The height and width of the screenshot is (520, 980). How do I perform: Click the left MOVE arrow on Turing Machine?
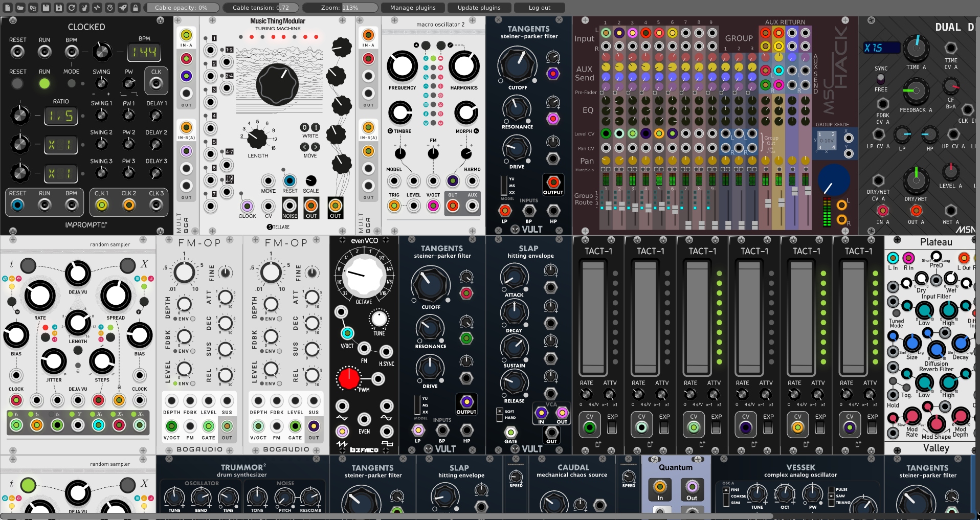(x=304, y=147)
